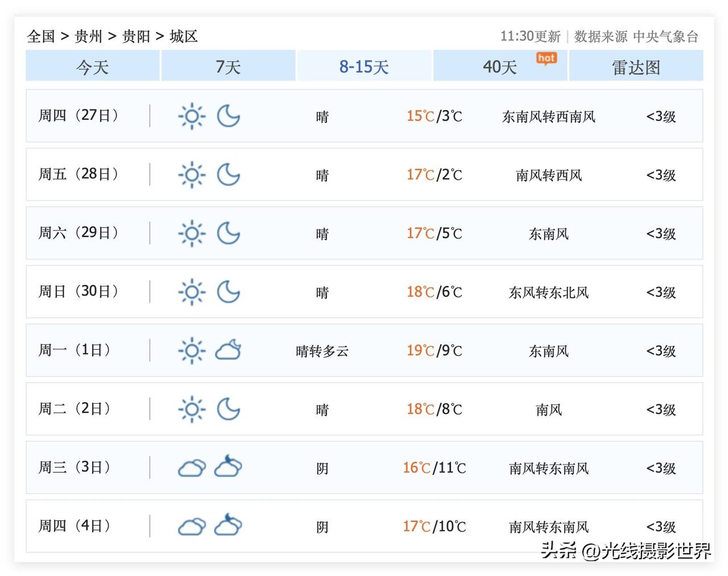
Task: Click the 阴 description for 周三 (3日)
Action: [322, 468]
